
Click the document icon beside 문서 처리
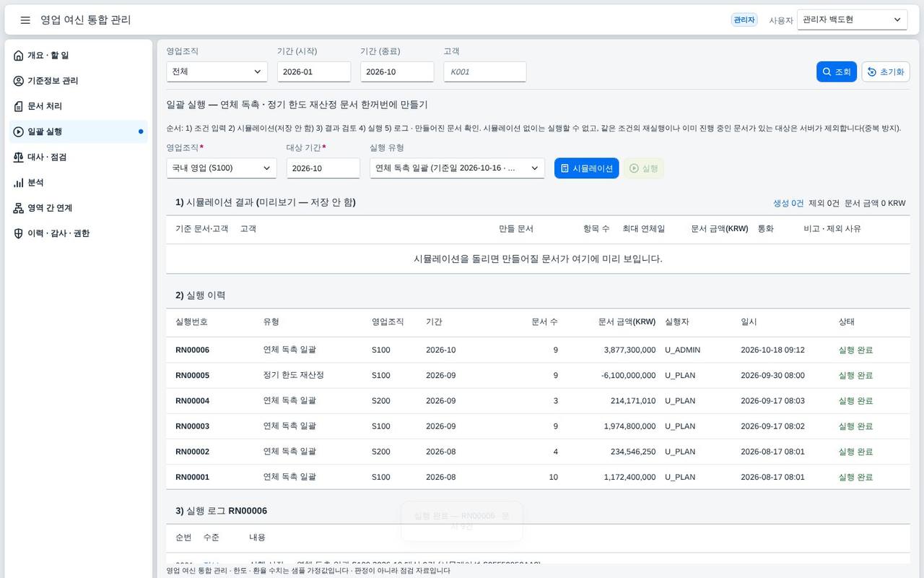tap(19, 106)
